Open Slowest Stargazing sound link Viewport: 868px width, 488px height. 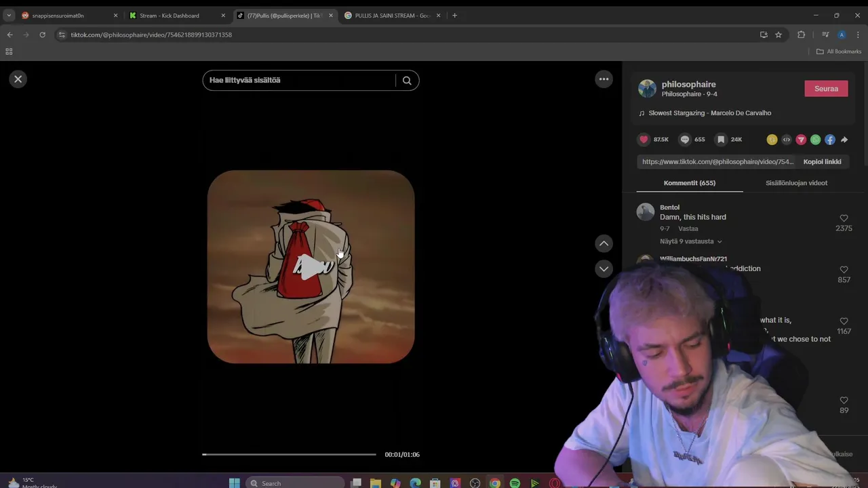point(709,113)
